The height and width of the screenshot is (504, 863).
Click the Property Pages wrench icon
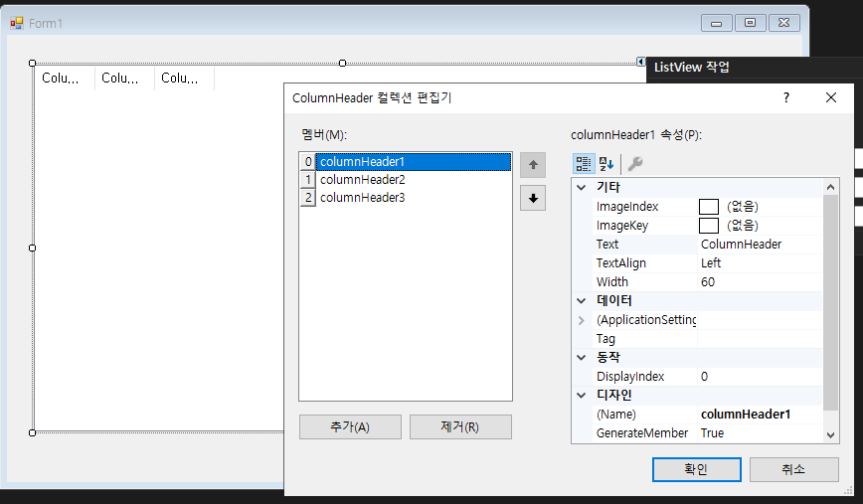635,163
